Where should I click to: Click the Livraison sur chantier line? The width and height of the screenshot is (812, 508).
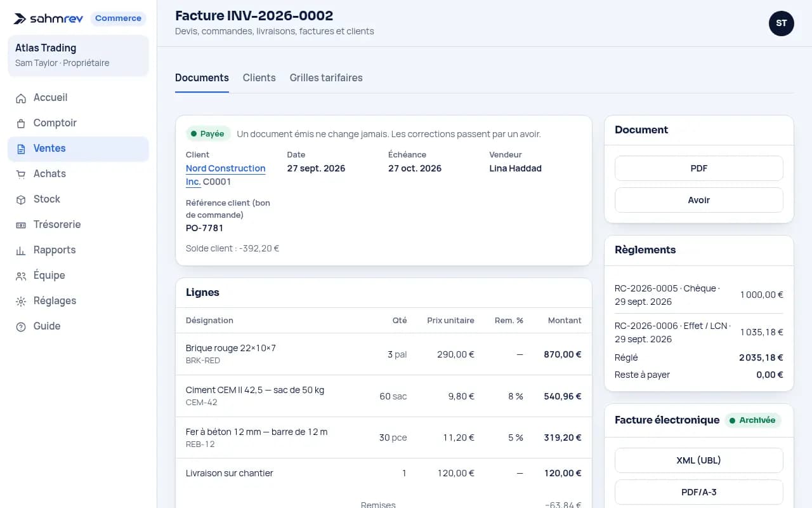383,473
